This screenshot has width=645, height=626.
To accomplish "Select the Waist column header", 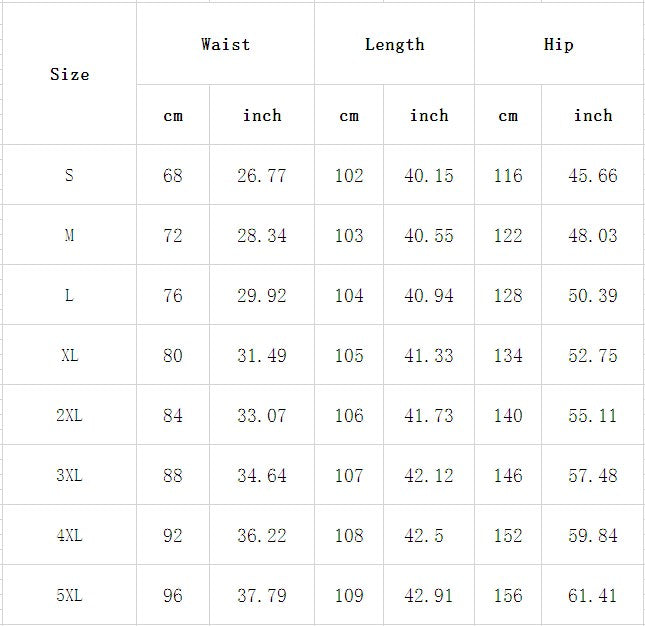I will (x=225, y=44).
